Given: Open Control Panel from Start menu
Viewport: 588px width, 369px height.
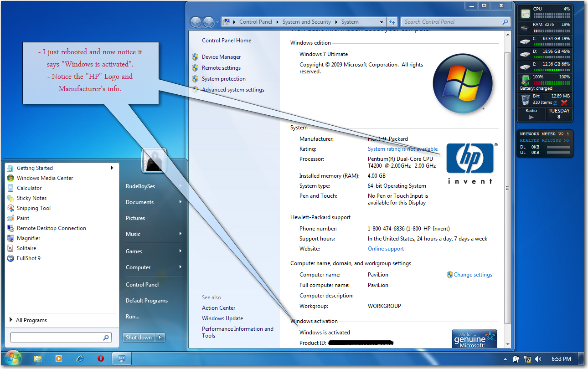Looking at the screenshot, I should click(142, 285).
